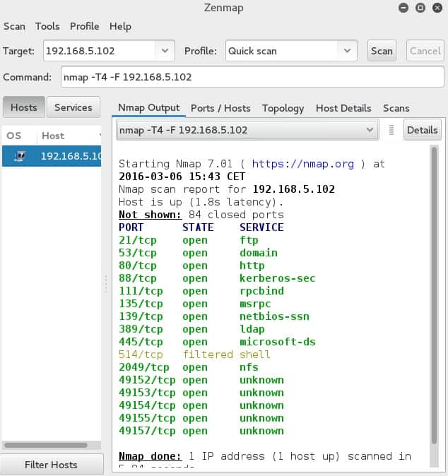Select the Services toggle button

pyautogui.click(x=73, y=107)
